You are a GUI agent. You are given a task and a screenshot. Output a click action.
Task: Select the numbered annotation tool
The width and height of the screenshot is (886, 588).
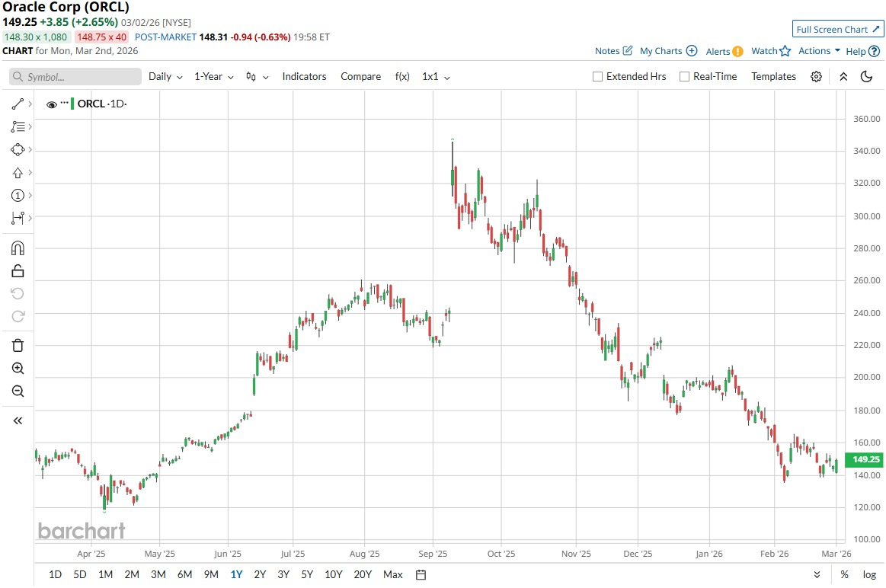[18, 196]
